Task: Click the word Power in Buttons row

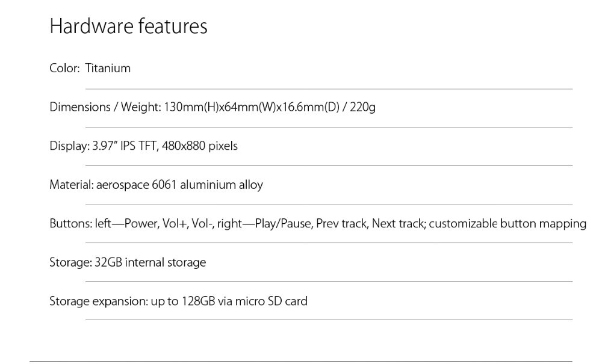Action: (x=140, y=224)
